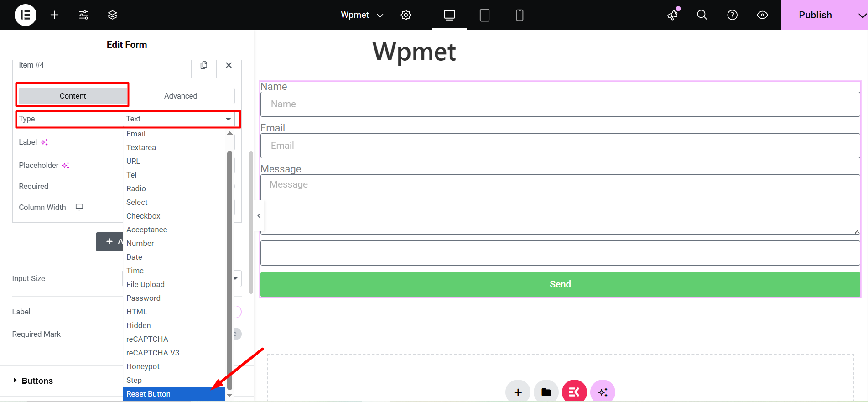Remove Item #4 with X icon
Image resolution: width=868 pixels, height=402 pixels.
click(229, 65)
